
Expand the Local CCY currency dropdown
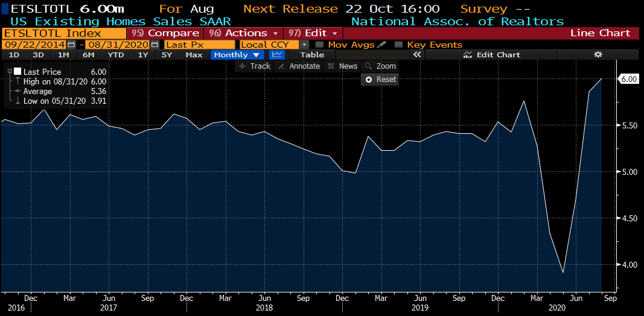pos(304,45)
